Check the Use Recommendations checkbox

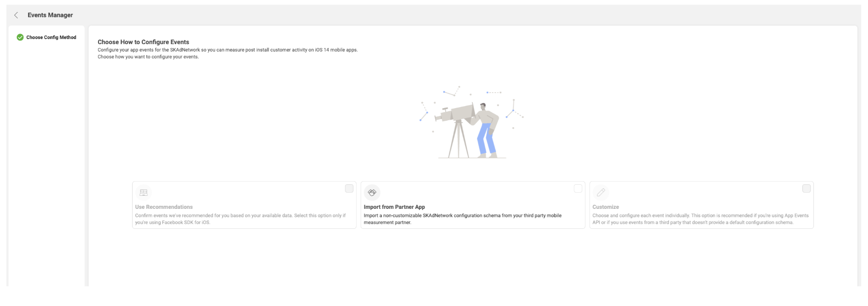[x=349, y=189]
